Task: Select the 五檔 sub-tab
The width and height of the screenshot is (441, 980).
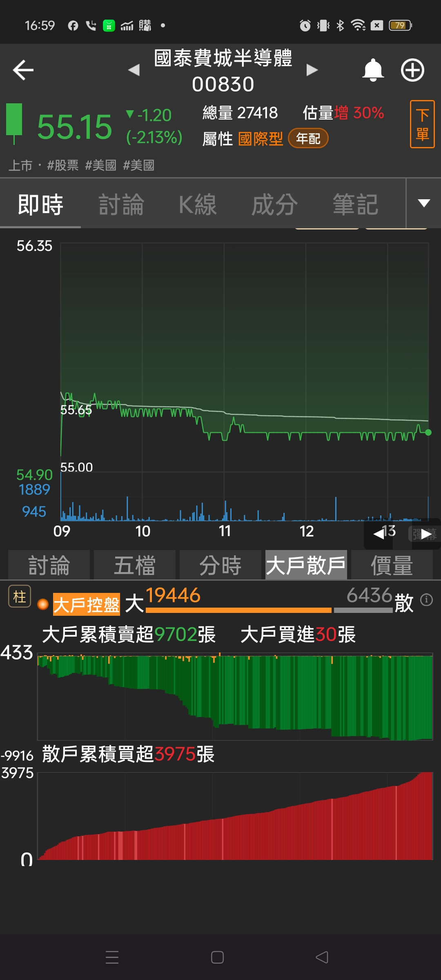Action: click(135, 565)
